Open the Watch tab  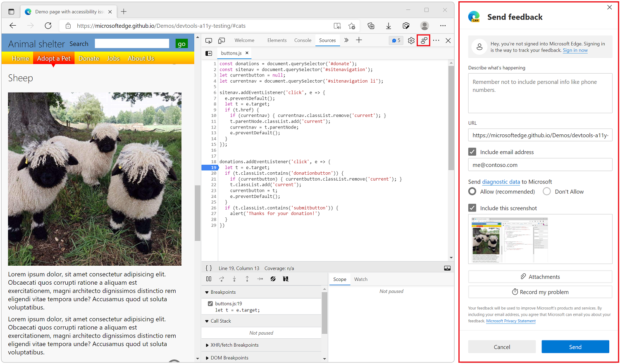tap(360, 279)
